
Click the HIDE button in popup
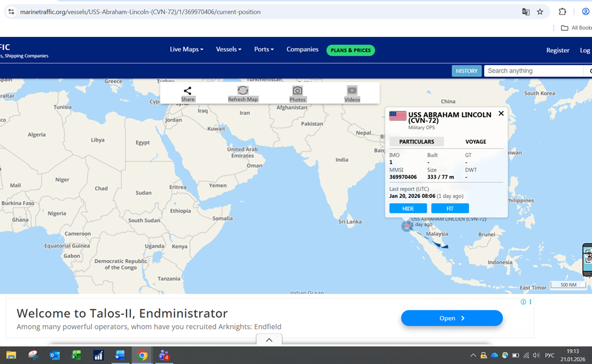pyautogui.click(x=408, y=209)
